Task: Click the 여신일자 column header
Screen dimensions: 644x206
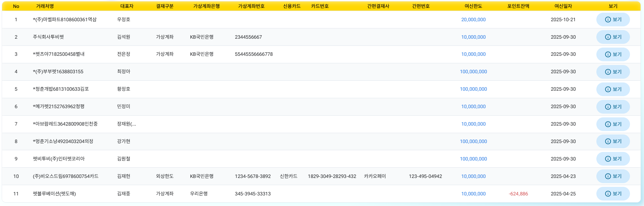Action: 563,6
